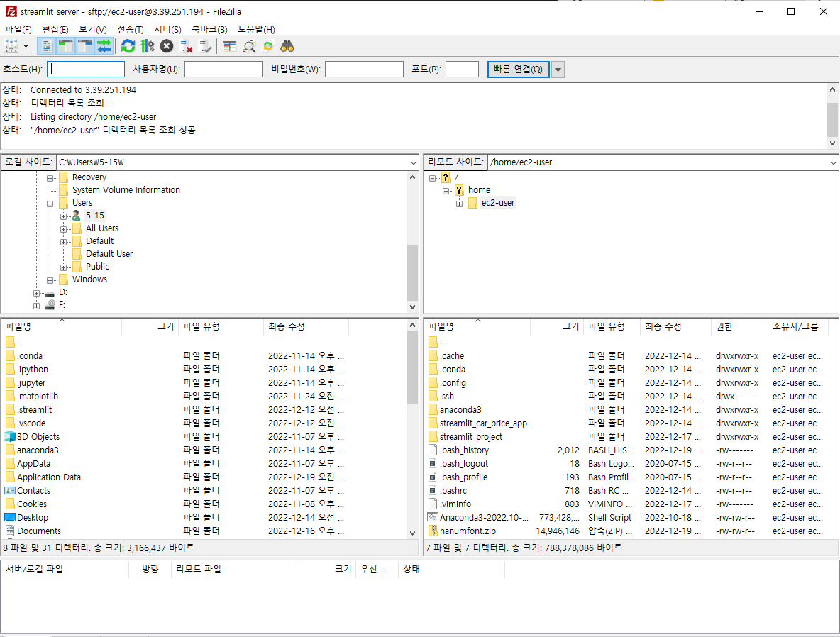Screen dimensions: 840x637
Task: Open the 보기(V) menu
Action: click(93, 30)
